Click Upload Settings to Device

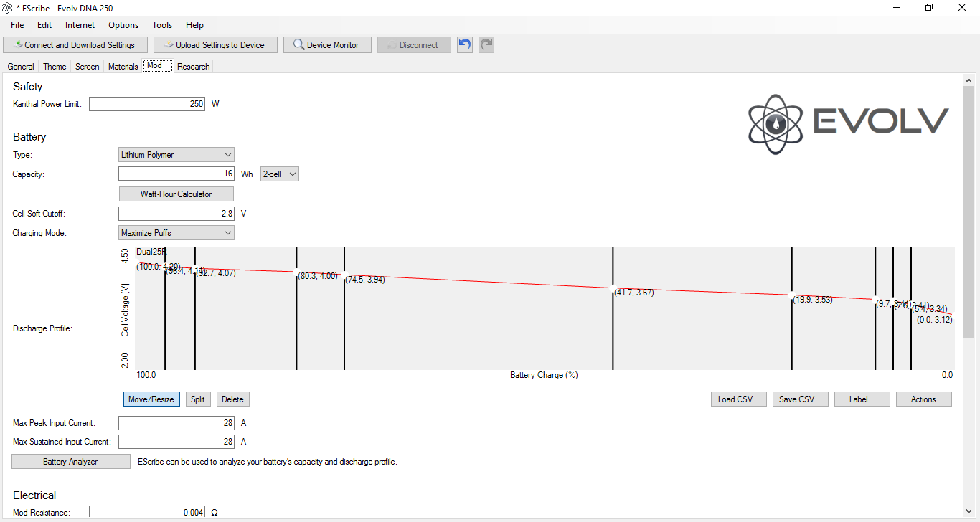pos(215,45)
